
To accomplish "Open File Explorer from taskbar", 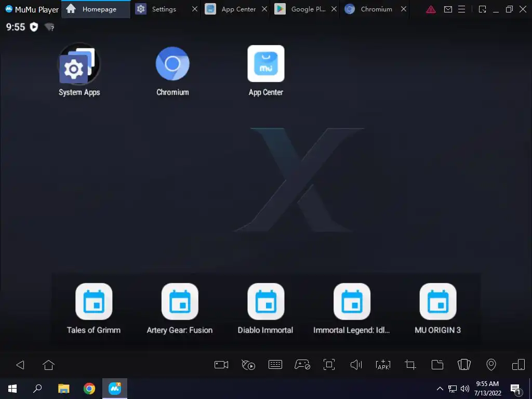I will 63,389.
